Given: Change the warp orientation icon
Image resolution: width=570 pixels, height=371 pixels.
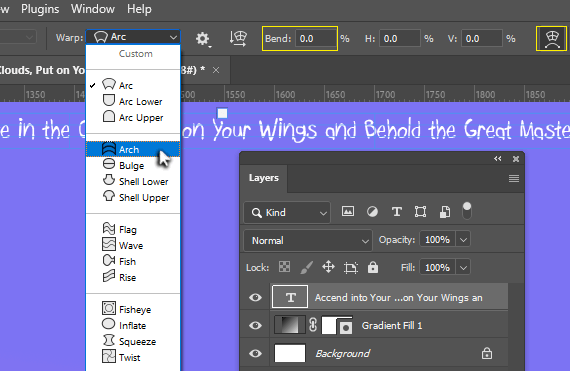Looking at the screenshot, I should point(238,38).
